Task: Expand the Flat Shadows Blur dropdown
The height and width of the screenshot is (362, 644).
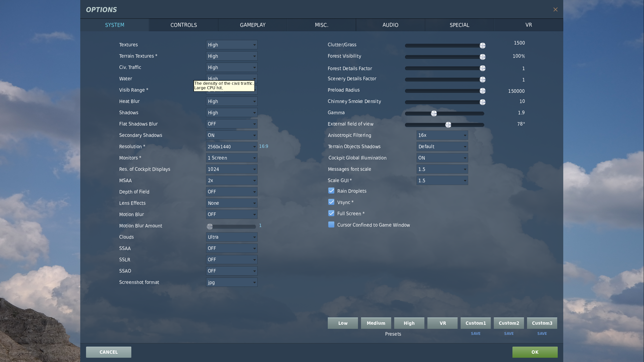Action: pyautogui.click(x=232, y=124)
